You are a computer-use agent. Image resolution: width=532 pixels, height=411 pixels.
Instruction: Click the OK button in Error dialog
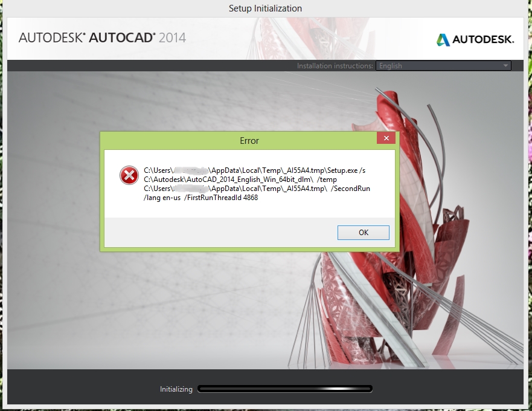click(363, 233)
